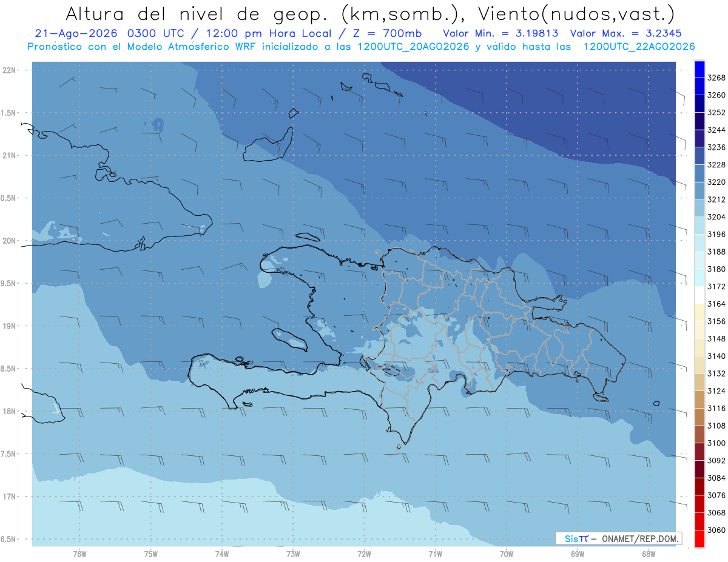Click the 'Valor Max. = 3.2345' readout
The image size is (728, 562).
625,33
